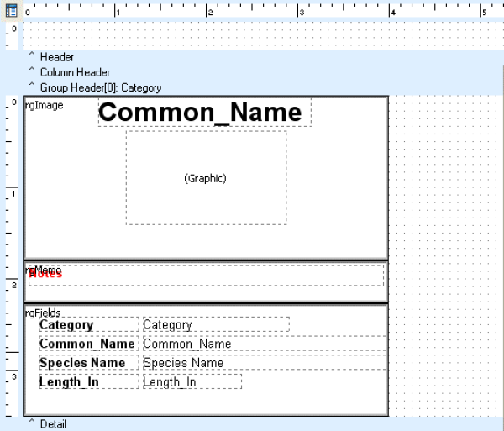Select the Column Header band divider
The image size is (504, 431).
click(75, 72)
